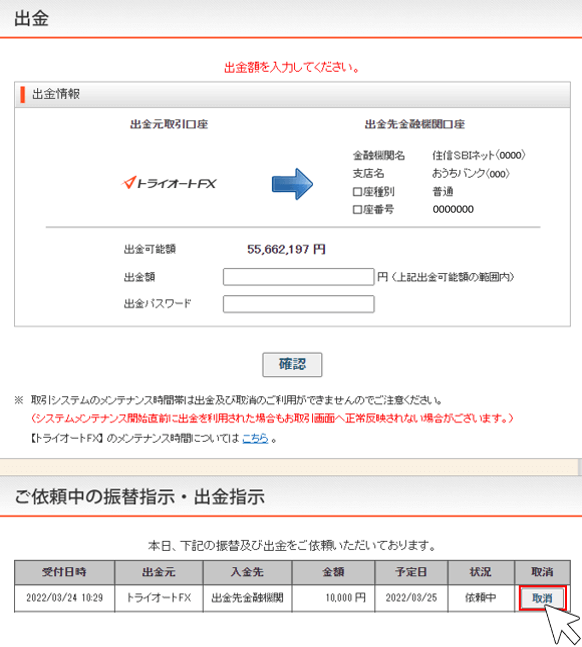Open the こちら maintenance time link
Image resolution: width=582 pixels, height=647 pixels.
tap(255, 438)
